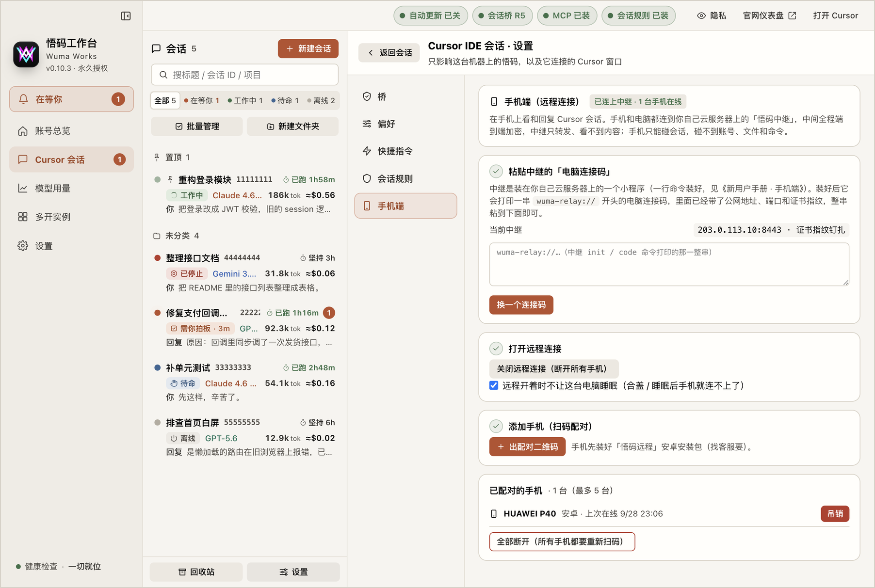Viewport: 875px width, 588px height.
Task: Filter sessions by 待命 1
Action: click(x=285, y=100)
